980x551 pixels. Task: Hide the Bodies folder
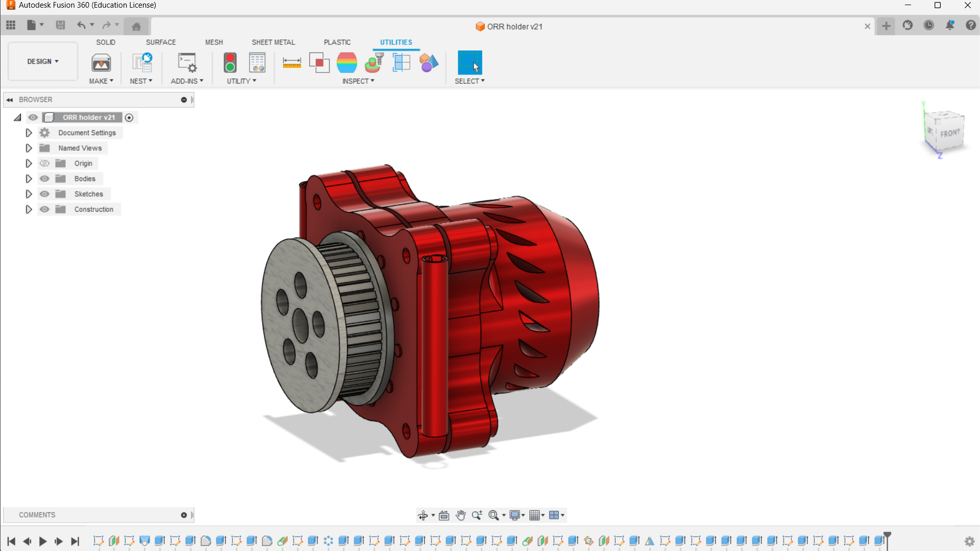point(44,179)
